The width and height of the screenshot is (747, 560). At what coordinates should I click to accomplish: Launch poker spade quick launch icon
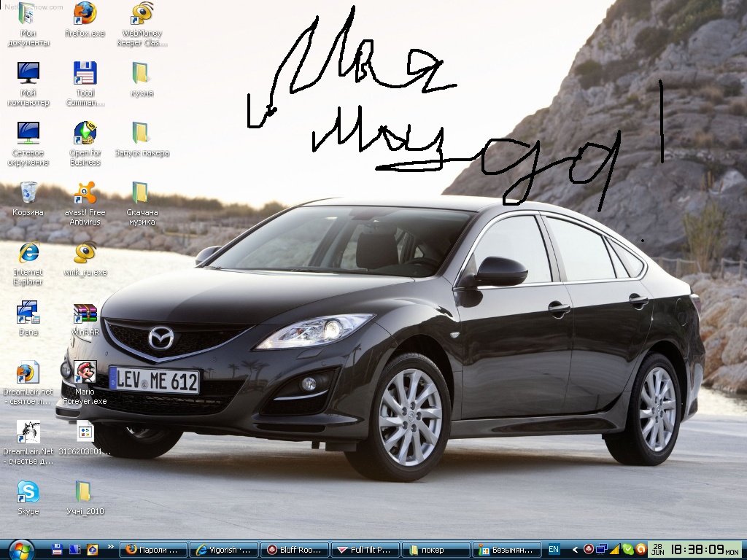click(93, 549)
